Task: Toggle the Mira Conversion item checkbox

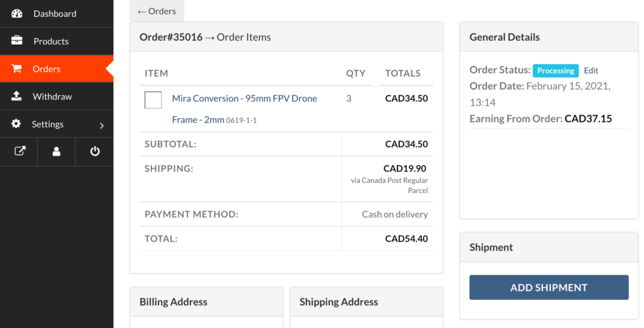Action: 153,100
